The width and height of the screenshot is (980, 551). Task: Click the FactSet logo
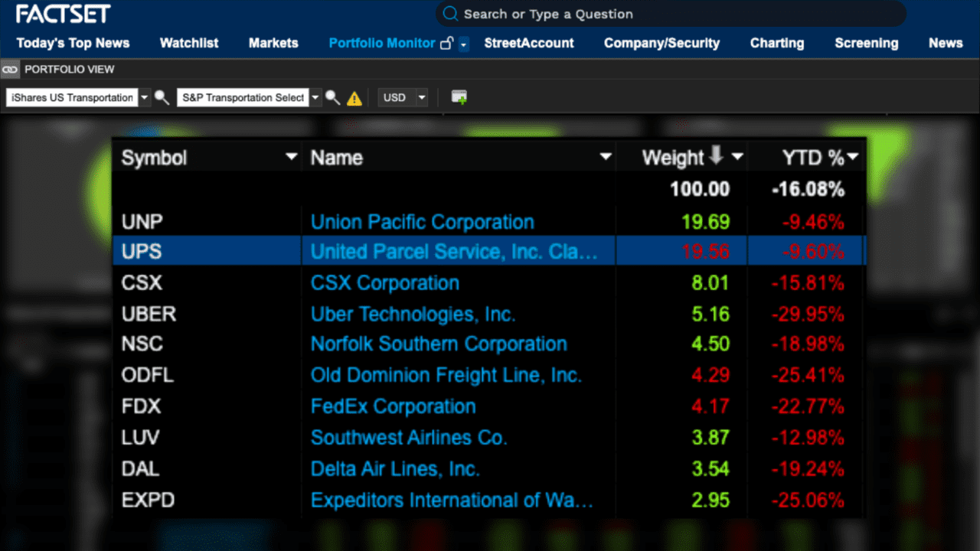tap(64, 14)
